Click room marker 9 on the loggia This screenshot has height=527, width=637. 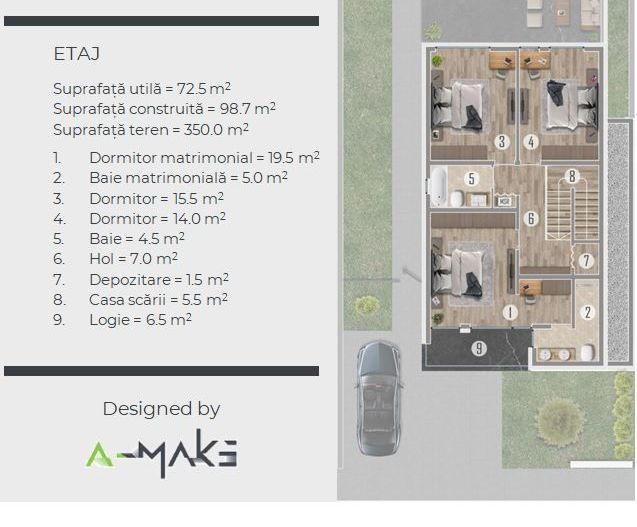click(479, 349)
